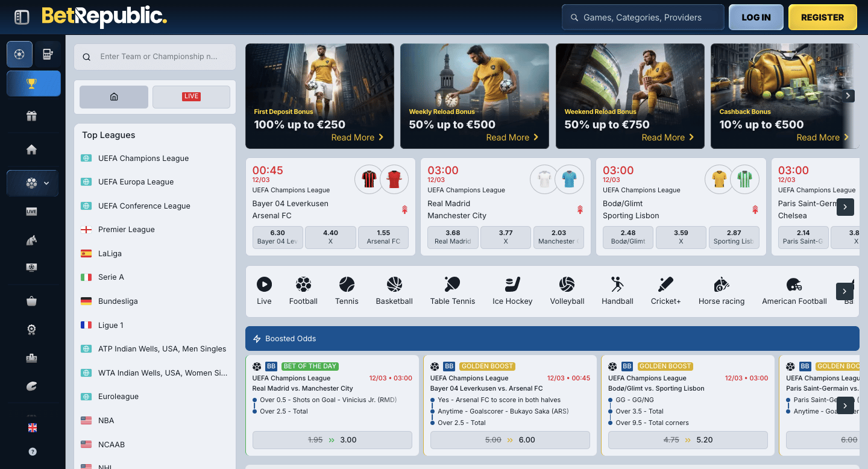868x469 pixels.
Task: Go to home via sidebar house icon
Action: click(32, 150)
